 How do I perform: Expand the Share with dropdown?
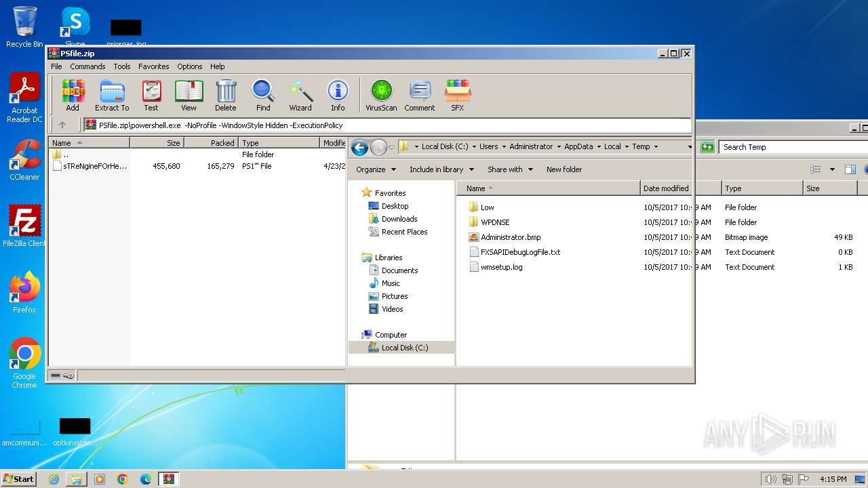(510, 169)
